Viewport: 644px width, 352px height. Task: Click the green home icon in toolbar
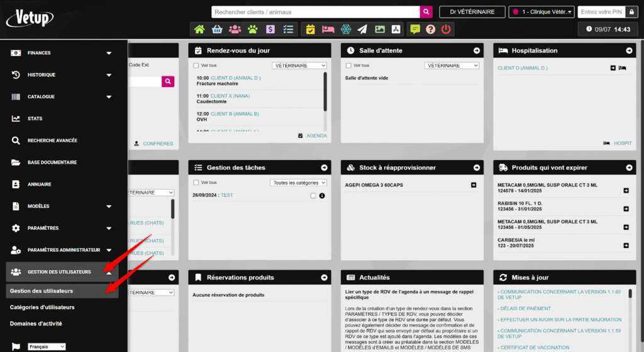pyautogui.click(x=199, y=29)
